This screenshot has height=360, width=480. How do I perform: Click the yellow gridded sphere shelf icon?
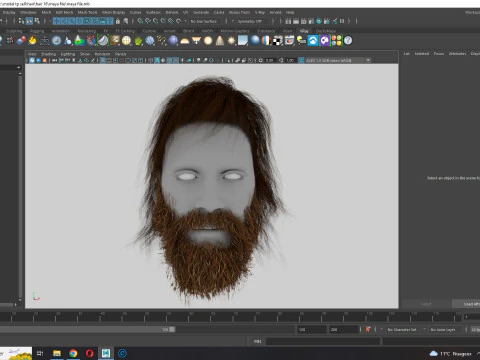click(126, 41)
